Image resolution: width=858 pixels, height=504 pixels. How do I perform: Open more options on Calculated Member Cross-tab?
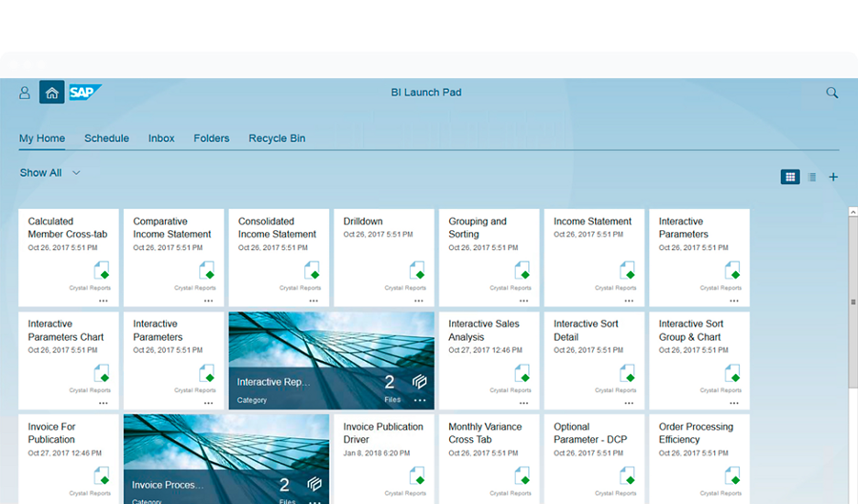tap(104, 300)
